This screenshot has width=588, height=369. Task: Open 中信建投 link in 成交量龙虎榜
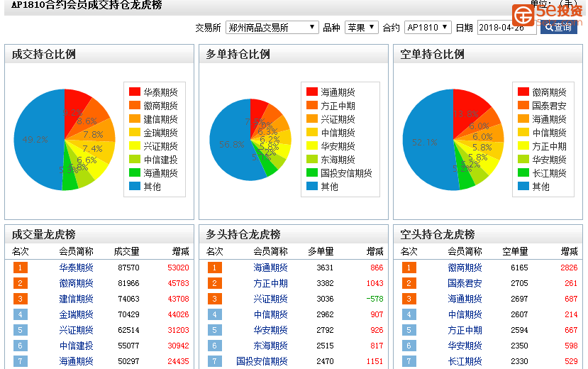(76, 346)
